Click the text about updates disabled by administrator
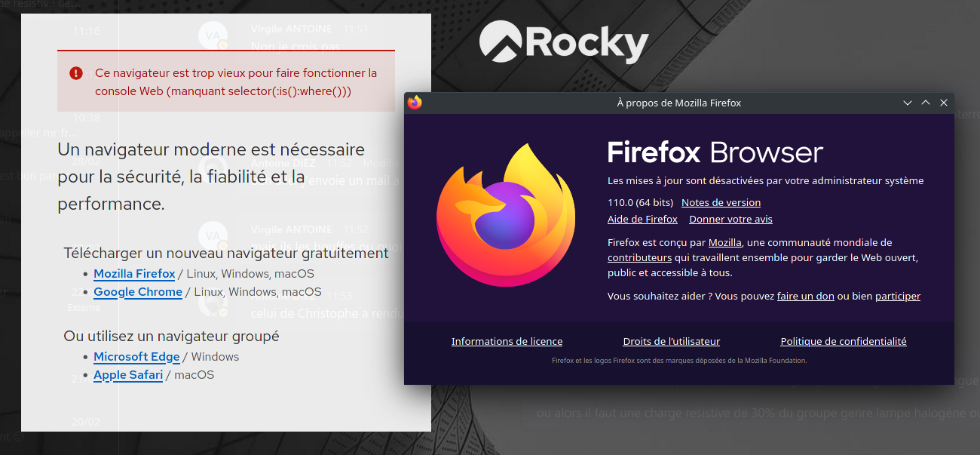 (765, 180)
